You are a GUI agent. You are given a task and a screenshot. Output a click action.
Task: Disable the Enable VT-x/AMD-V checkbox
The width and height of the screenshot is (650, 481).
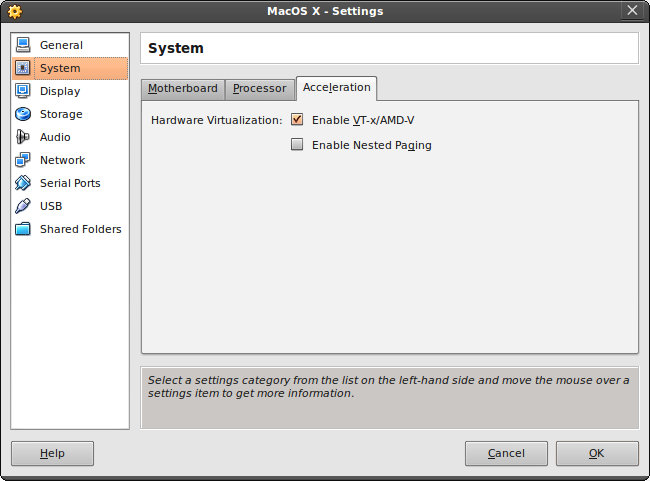(297, 120)
